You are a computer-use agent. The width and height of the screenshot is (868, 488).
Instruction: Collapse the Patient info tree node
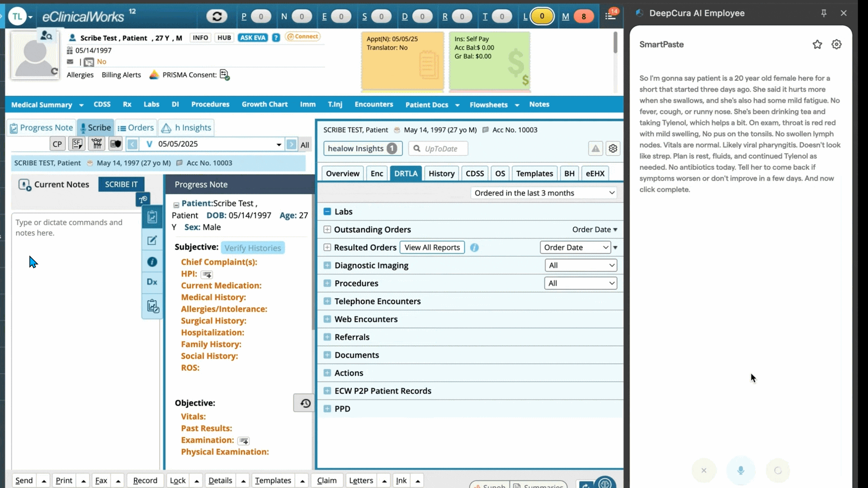click(x=176, y=205)
